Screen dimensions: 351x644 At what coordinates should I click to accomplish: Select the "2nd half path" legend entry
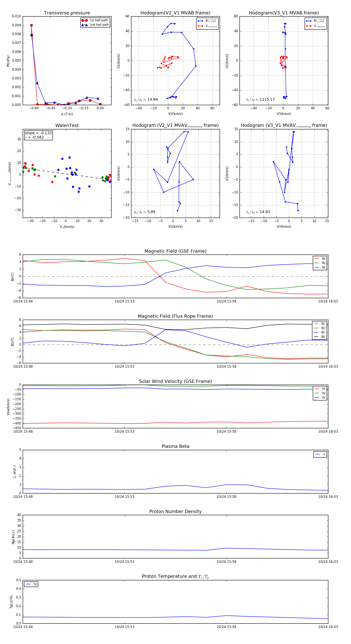point(95,25)
